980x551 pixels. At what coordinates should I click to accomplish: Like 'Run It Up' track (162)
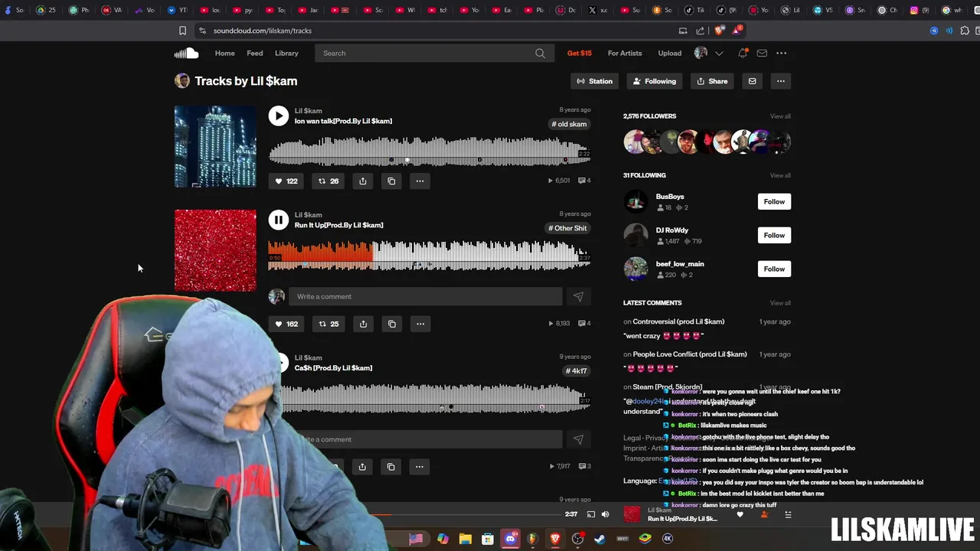[x=286, y=324]
